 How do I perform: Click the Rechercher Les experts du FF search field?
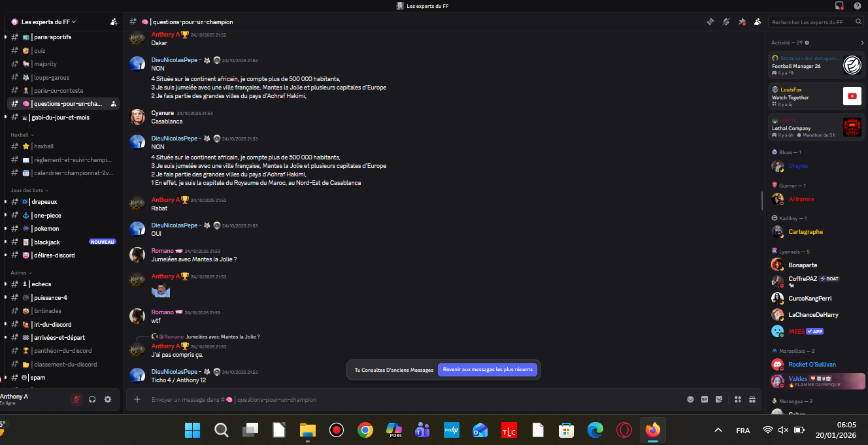pos(810,22)
